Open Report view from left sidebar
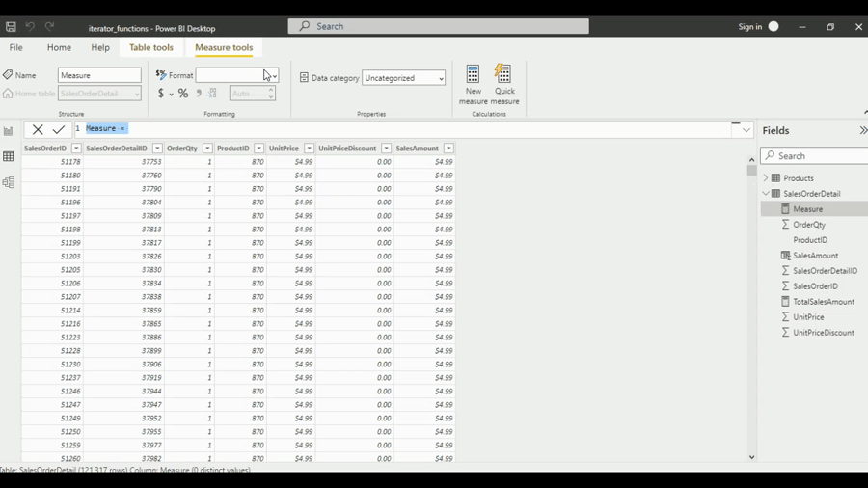This screenshot has height=488, width=868. point(9,131)
